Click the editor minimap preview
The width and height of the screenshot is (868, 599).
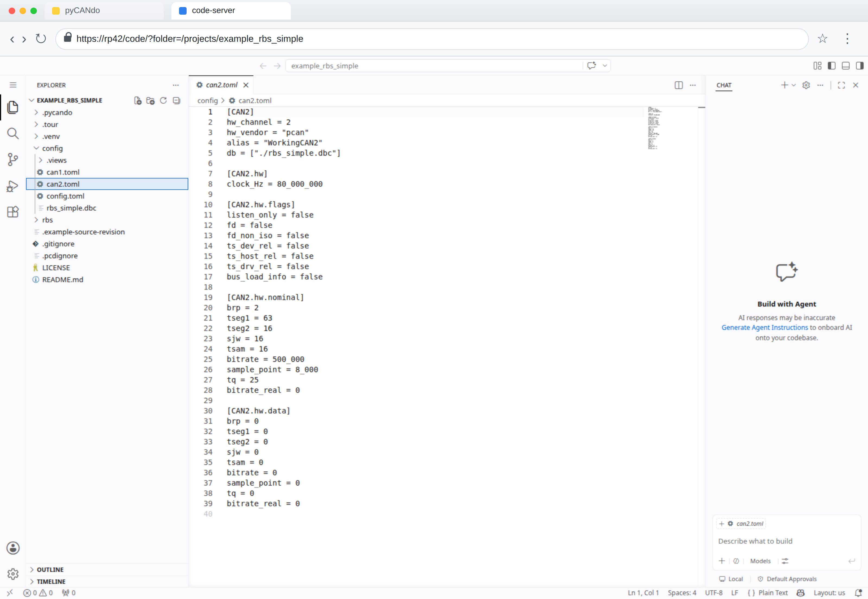pos(655,128)
